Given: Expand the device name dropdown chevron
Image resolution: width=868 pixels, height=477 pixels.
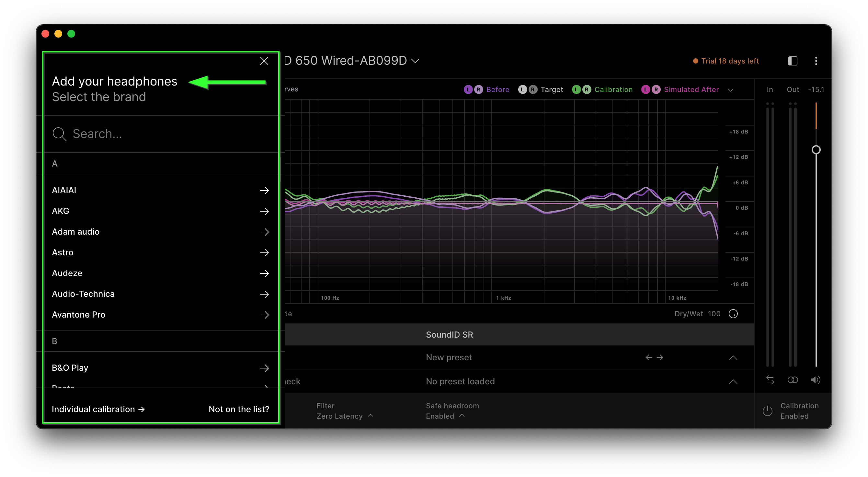Looking at the screenshot, I should click(415, 61).
